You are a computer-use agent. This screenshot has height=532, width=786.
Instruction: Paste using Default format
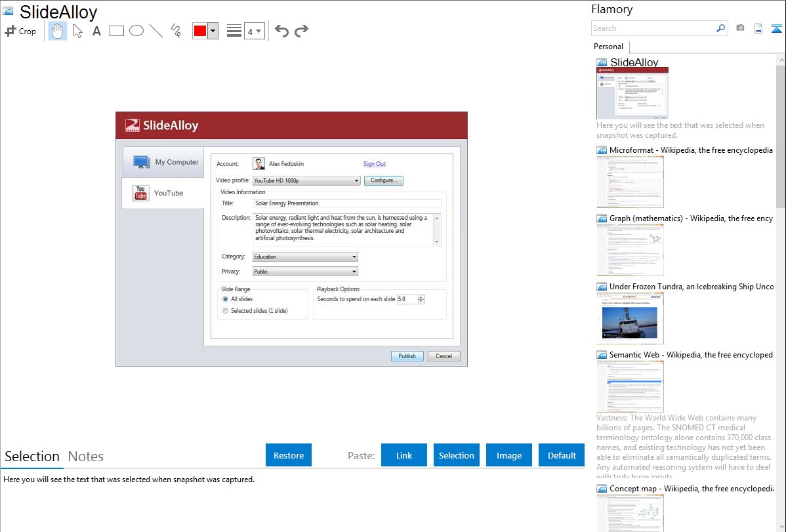click(562, 455)
